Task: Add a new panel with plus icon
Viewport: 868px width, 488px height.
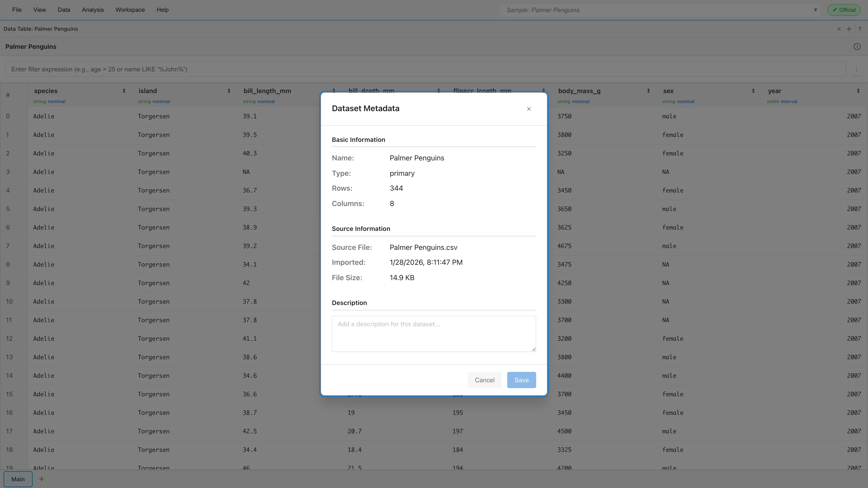Action: (849, 29)
